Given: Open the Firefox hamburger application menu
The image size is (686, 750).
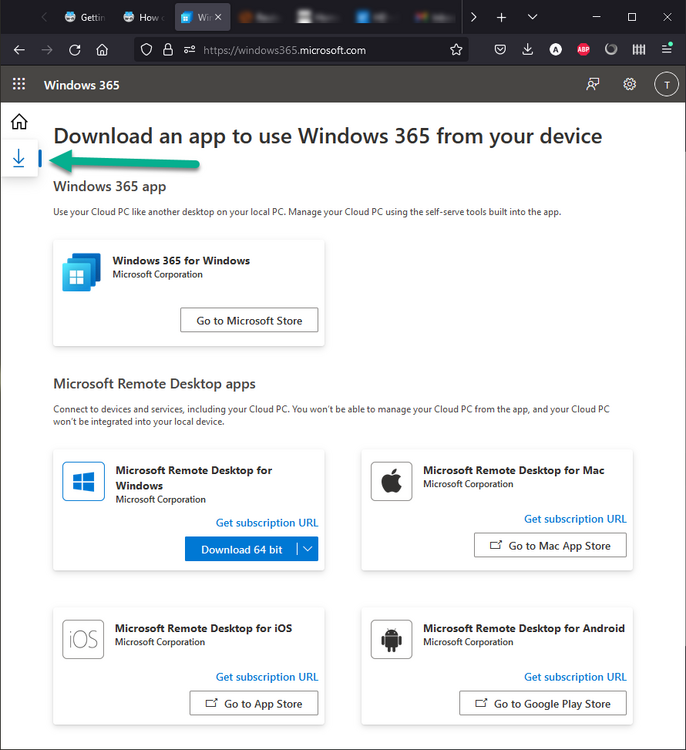Looking at the screenshot, I should (667, 48).
